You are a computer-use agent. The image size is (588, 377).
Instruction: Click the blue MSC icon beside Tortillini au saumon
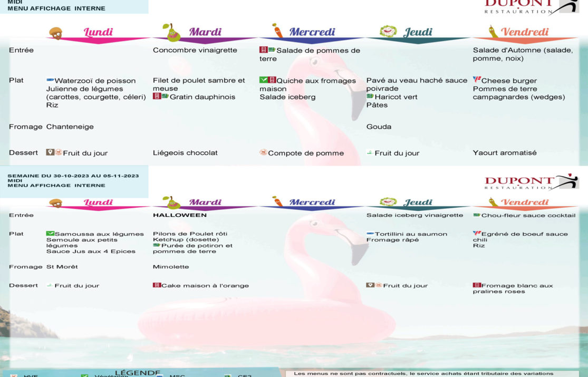[370, 234]
